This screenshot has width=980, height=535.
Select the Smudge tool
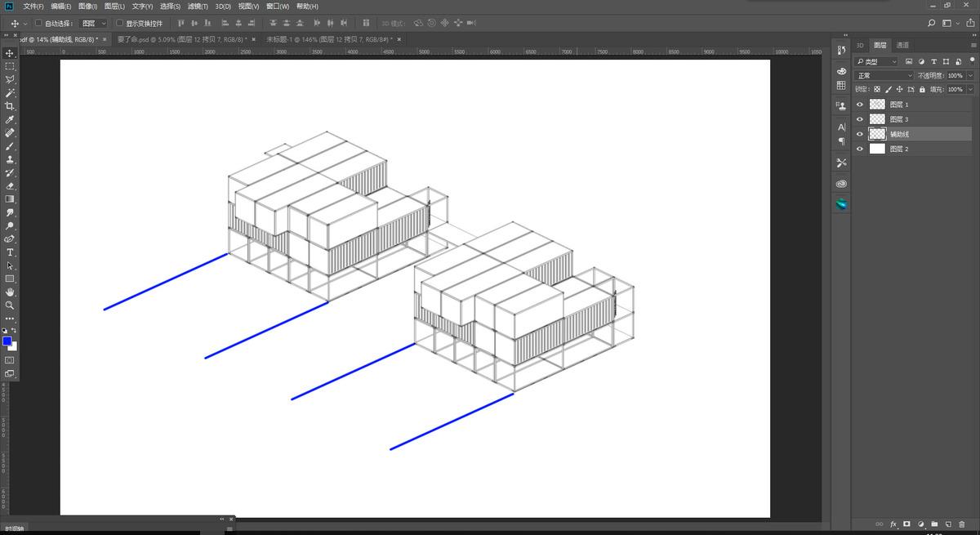click(10, 212)
